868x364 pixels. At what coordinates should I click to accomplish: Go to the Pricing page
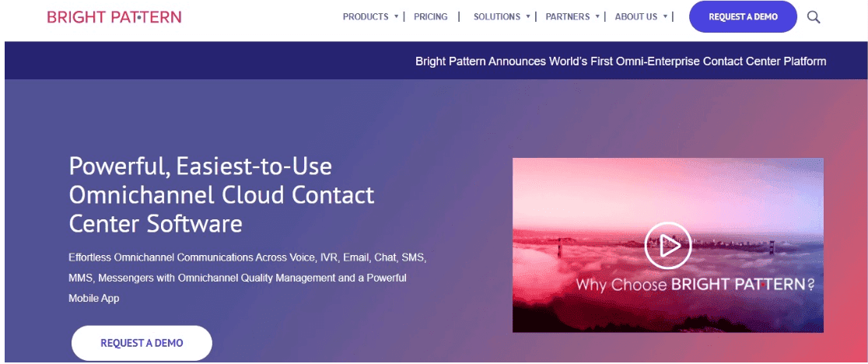(431, 16)
